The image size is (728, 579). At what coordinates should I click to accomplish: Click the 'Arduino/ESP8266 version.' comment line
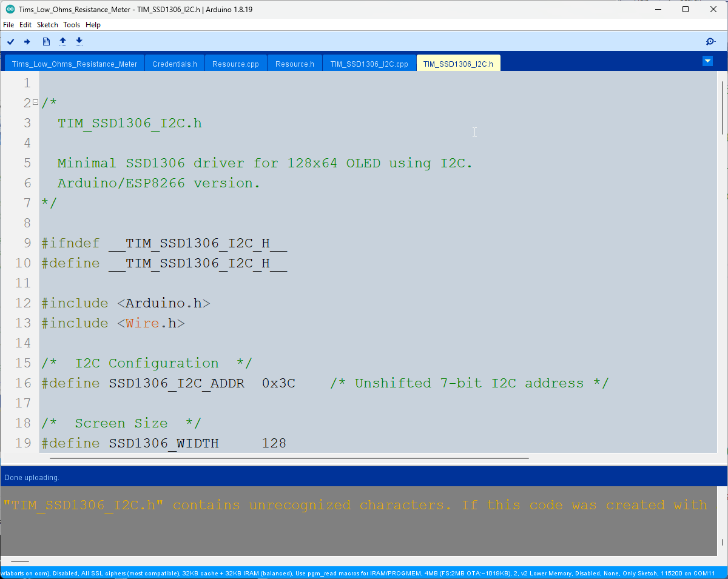(159, 183)
